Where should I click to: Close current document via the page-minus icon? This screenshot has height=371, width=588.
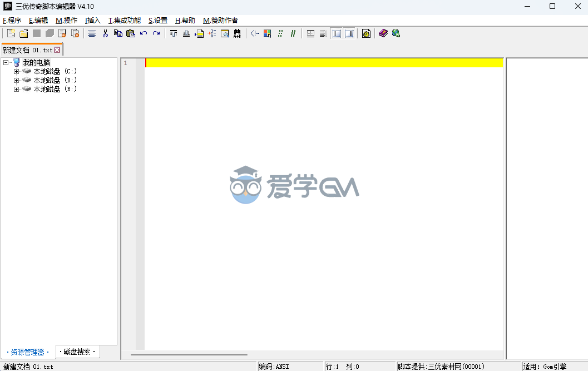pyautogui.click(x=62, y=33)
